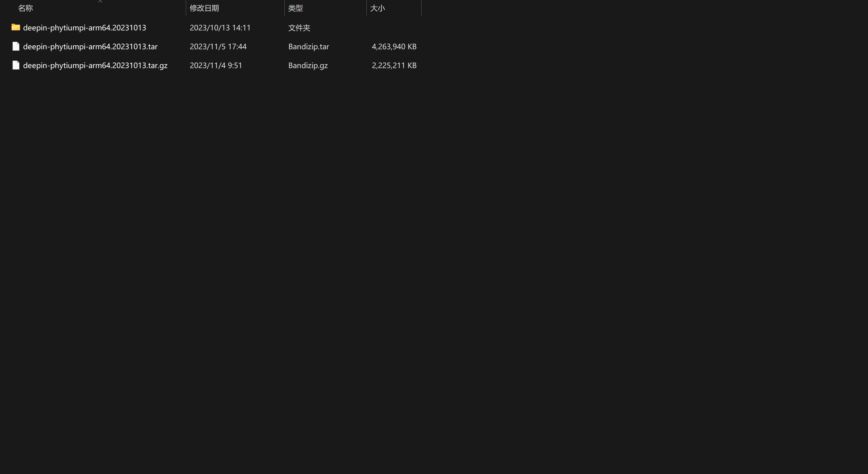Select file deepin-phytiumpi-arm64.20231013.tar
868x474 pixels.
[x=90, y=47]
